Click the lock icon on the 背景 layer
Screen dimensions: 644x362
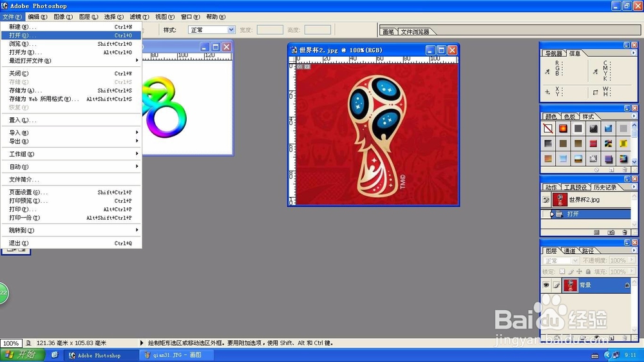(x=627, y=285)
